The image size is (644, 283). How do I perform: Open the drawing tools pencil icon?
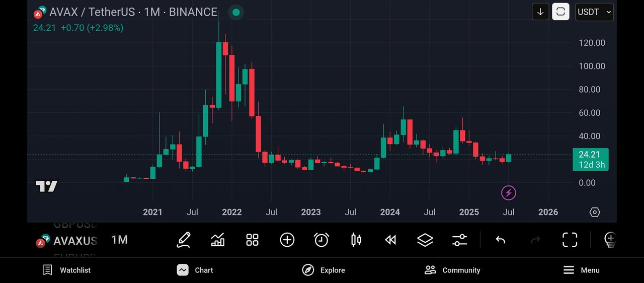pos(184,240)
